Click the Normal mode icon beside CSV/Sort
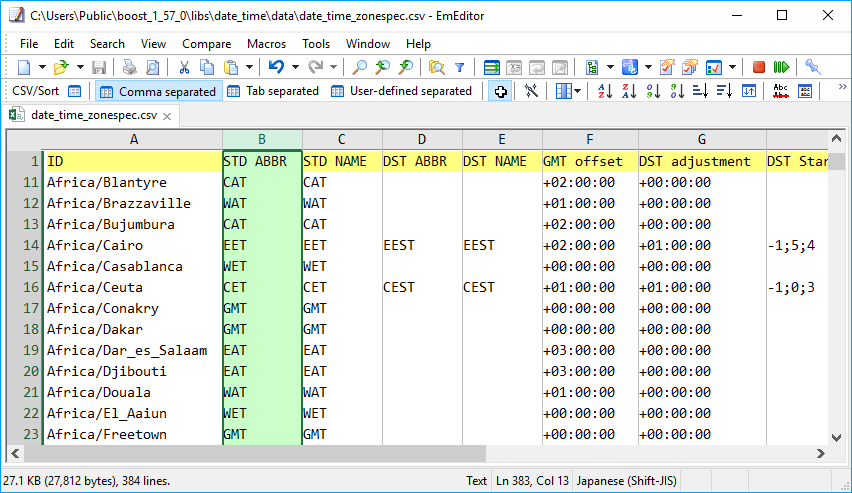This screenshot has width=852, height=493. 74,91
